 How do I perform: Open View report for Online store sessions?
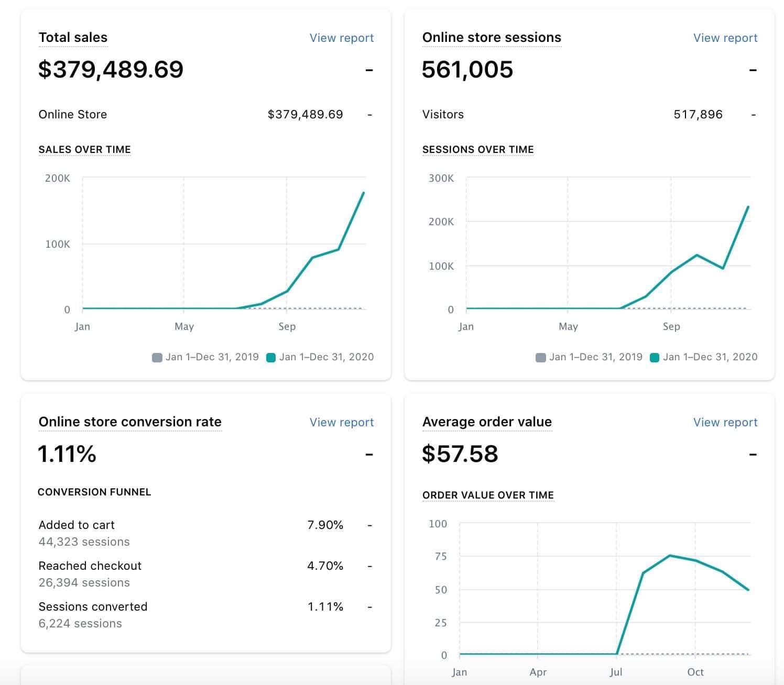click(725, 38)
